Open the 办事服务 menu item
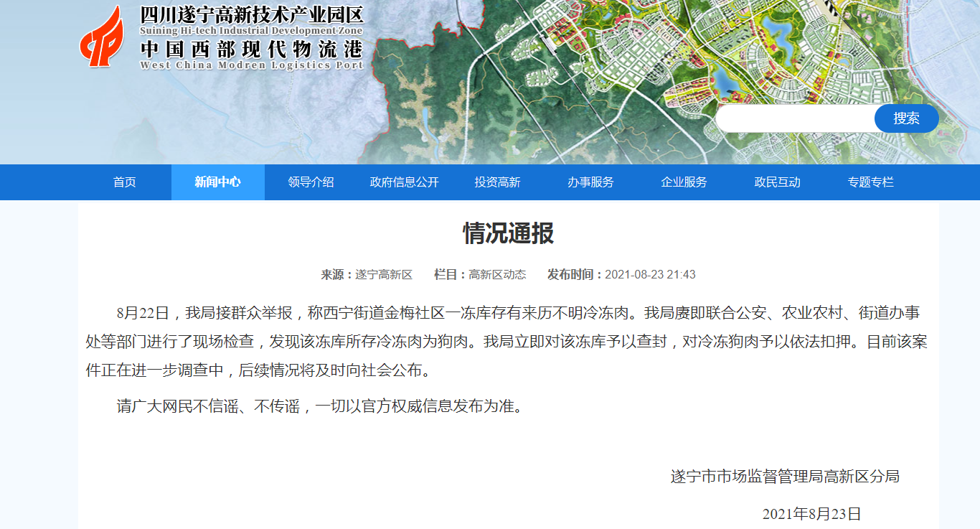The width and height of the screenshot is (980, 529). click(x=590, y=182)
